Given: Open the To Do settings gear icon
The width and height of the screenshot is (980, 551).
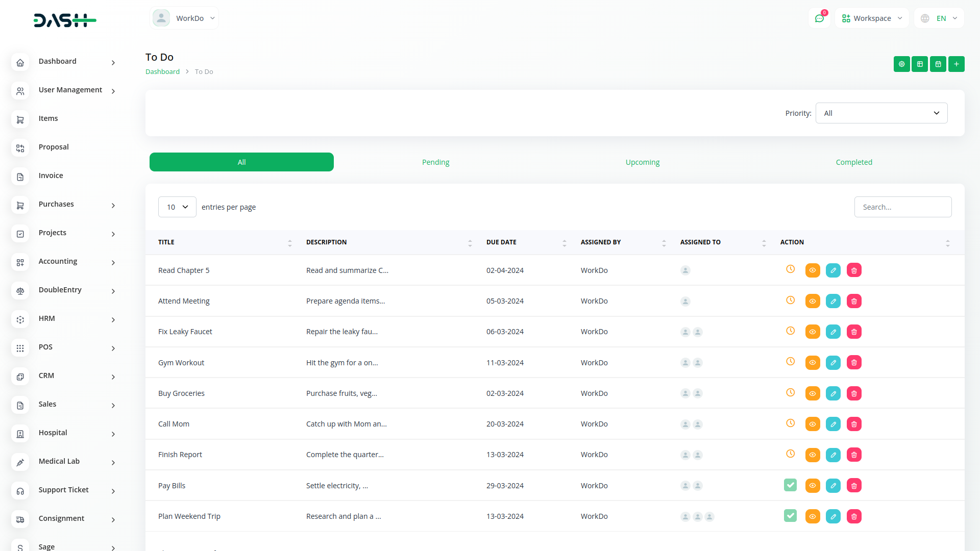Looking at the screenshot, I should [x=901, y=64].
